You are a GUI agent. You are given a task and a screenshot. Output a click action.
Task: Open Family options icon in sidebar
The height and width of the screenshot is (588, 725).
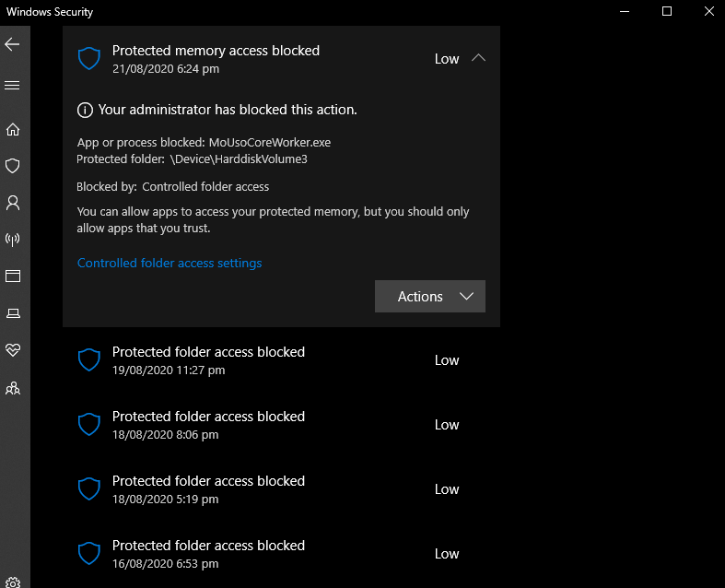13,388
